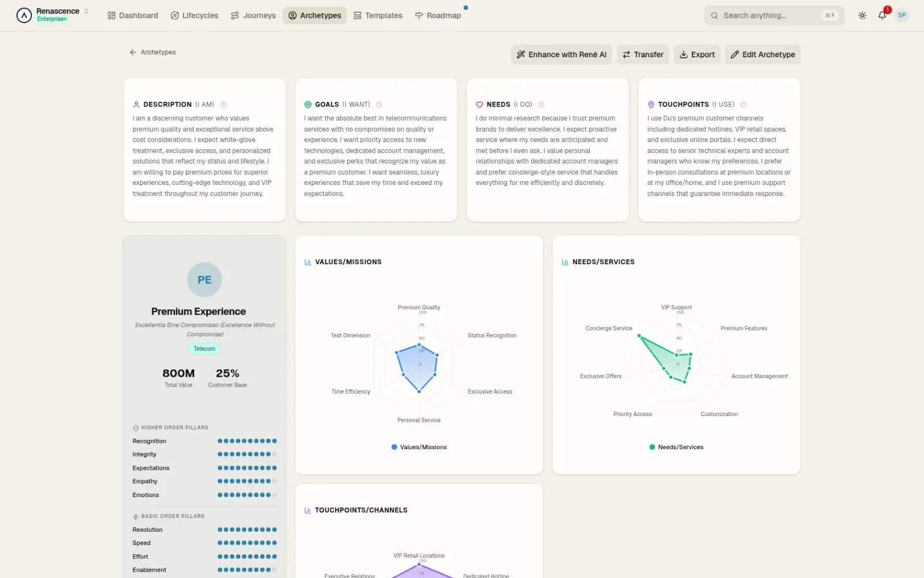
Task: Select the Archetypes tab
Action: (315, 16)
